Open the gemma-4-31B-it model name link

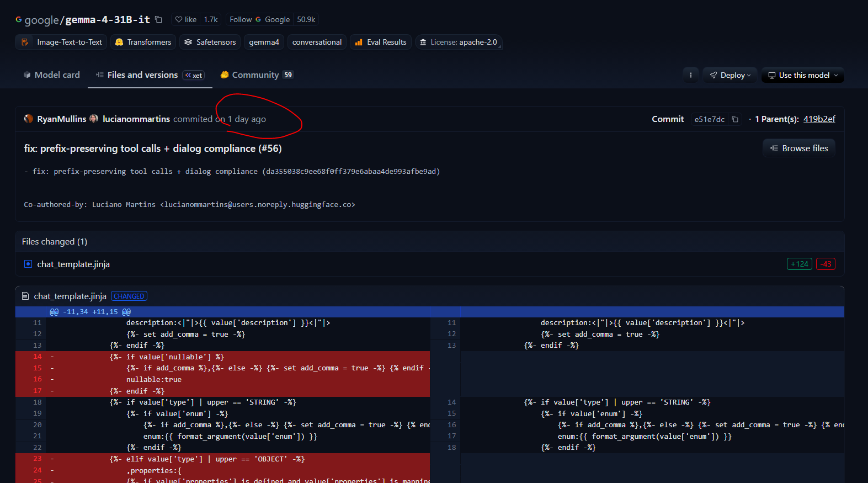(x=108, y=20)
